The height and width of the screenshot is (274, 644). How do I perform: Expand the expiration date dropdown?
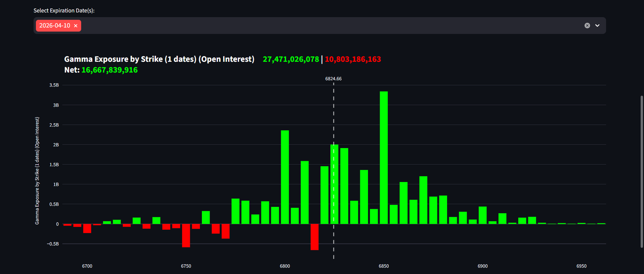(x=597, y=26)
